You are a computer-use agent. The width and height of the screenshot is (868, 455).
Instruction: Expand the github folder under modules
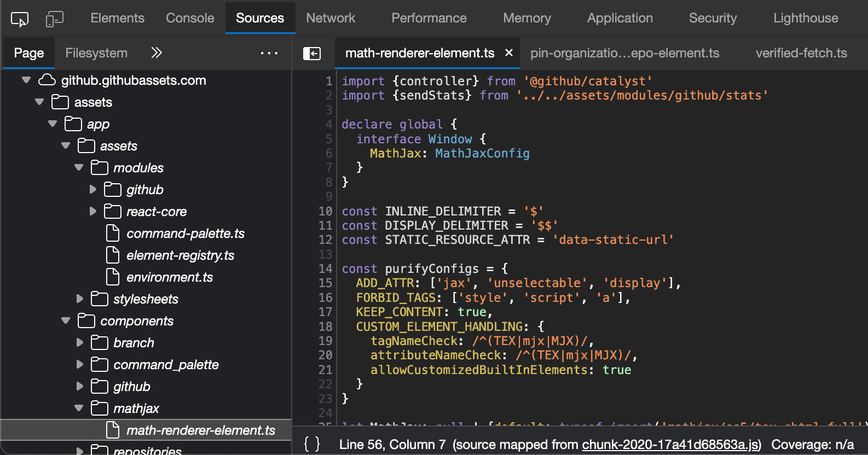92,189
